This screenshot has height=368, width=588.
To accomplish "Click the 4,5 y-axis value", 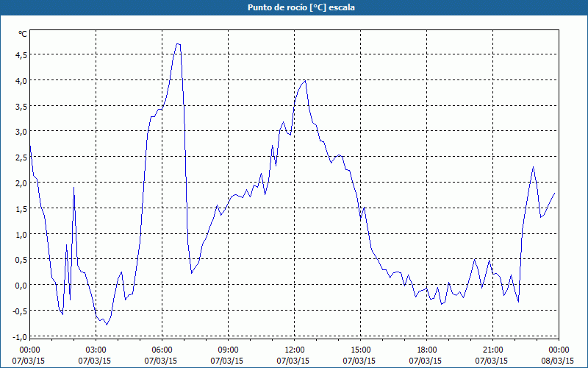I will coord(20,54).
